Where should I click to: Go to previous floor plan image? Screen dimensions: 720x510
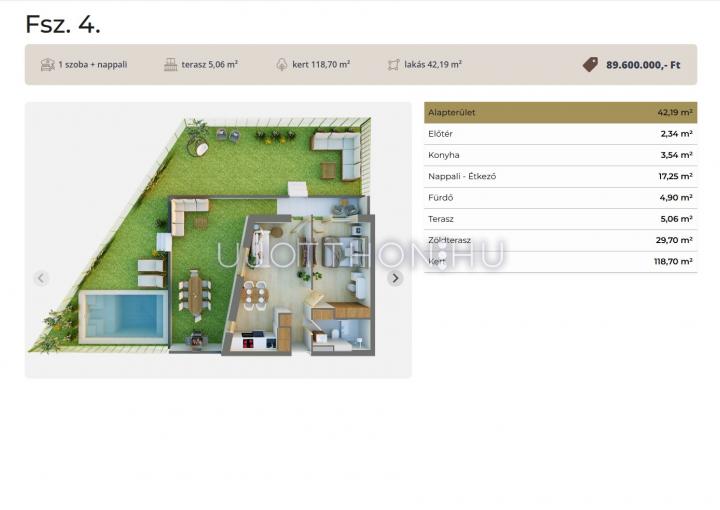pyautogui.click(x=41, y=278)
